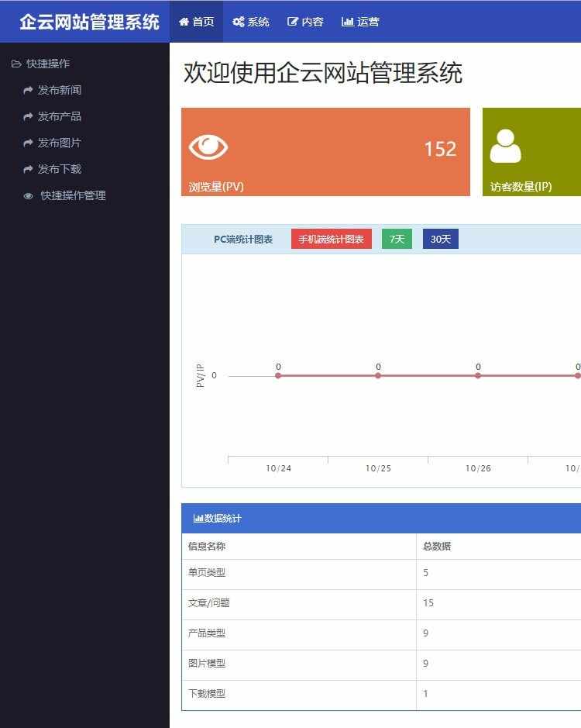Select the 单页类型 table row

click(381, 574)
